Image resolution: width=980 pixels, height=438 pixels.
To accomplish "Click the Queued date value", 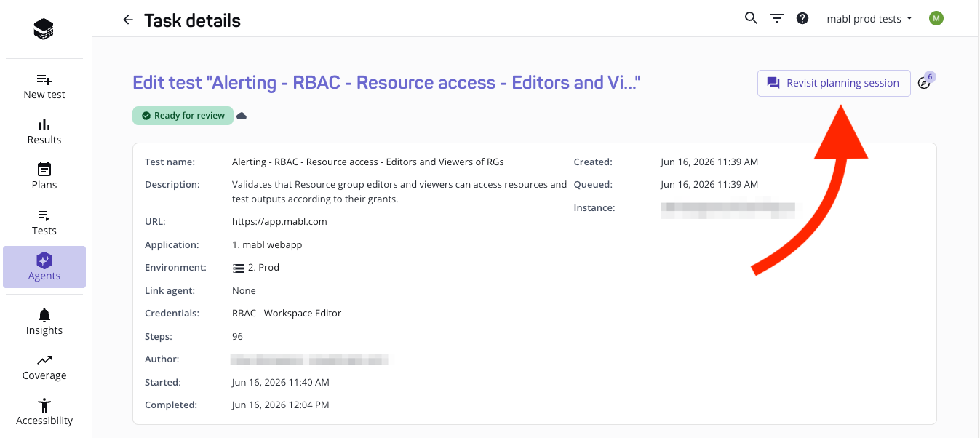I will coord(709,184).
